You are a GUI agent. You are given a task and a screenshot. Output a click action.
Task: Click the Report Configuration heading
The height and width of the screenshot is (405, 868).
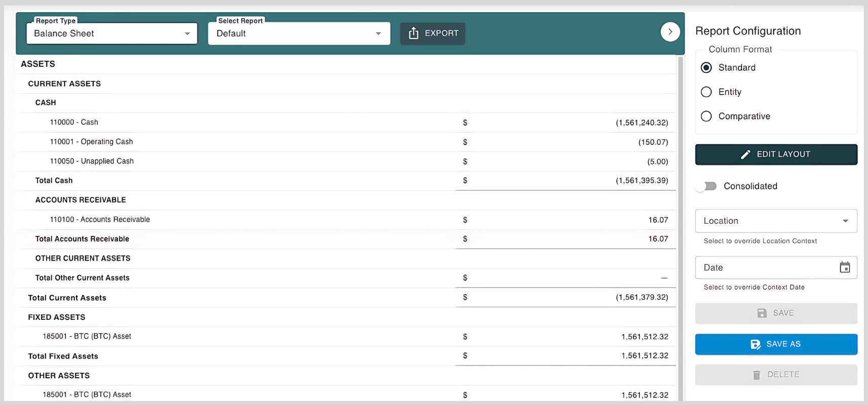748,31
